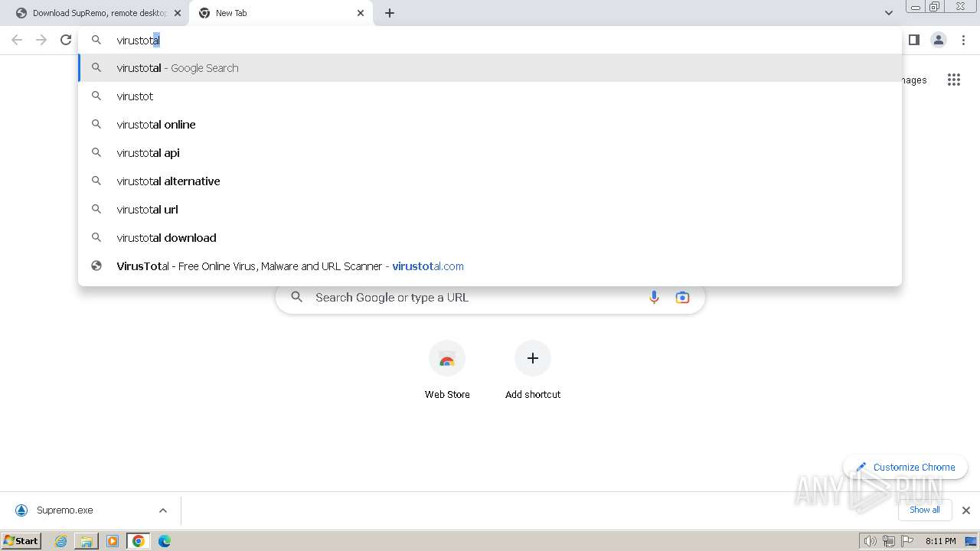
Task: Open the virustotal.com site suggestion
Action: click(x=490, y=266)
